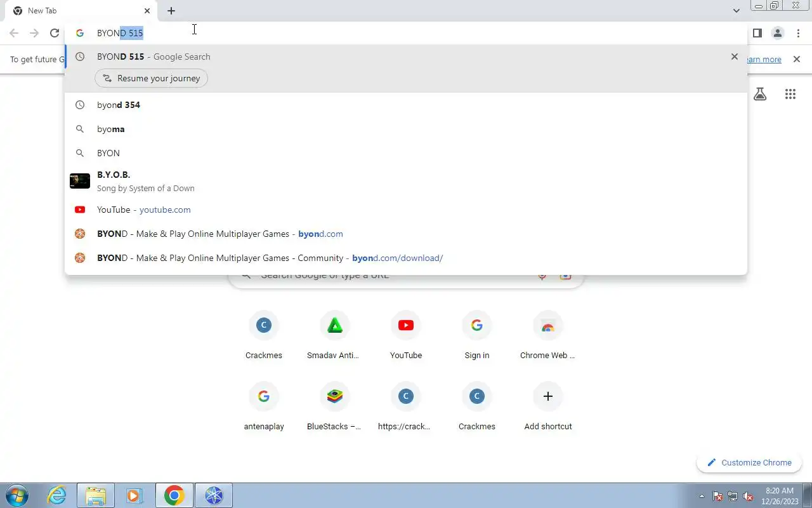The image size is (812, 508).
Task: Show hidden tray icons arrow
Action: point(702,496)
